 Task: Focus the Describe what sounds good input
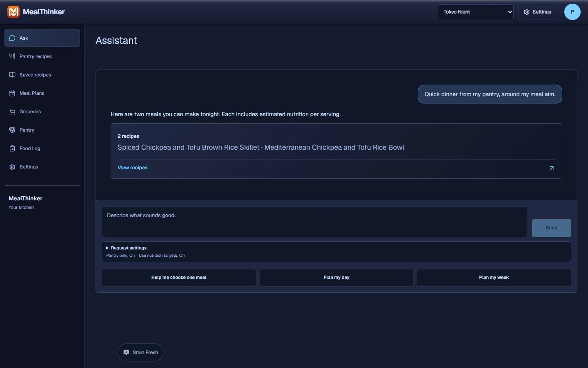314,222
